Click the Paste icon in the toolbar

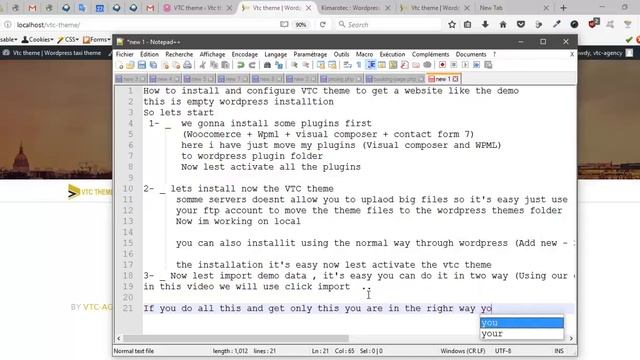pyautogui.click(x=225, y=65)
